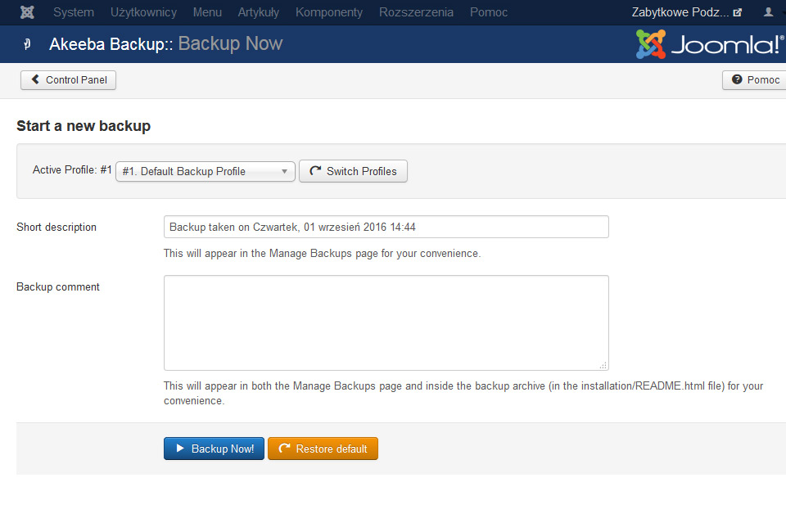The height and width of the screenshot is (532, 786).
Task: Open the Artykuły menu
Action: pos(258,12)
